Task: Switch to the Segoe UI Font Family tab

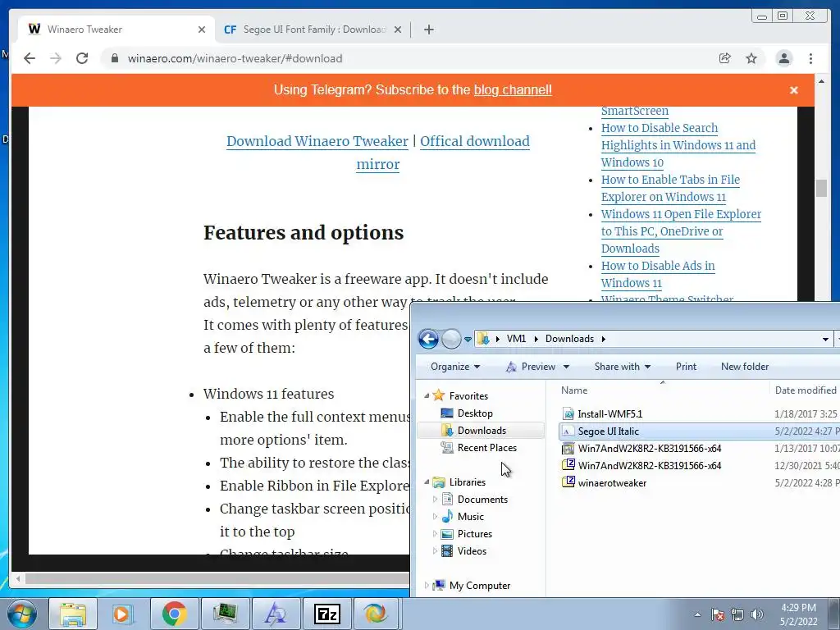Action: [x=312, y=30]
